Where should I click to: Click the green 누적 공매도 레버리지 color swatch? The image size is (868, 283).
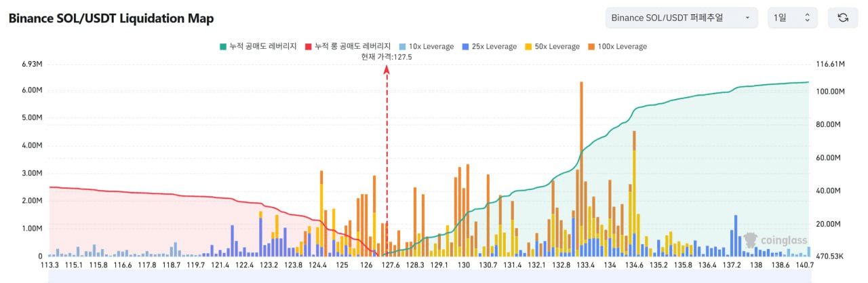[x=222, y=47]
